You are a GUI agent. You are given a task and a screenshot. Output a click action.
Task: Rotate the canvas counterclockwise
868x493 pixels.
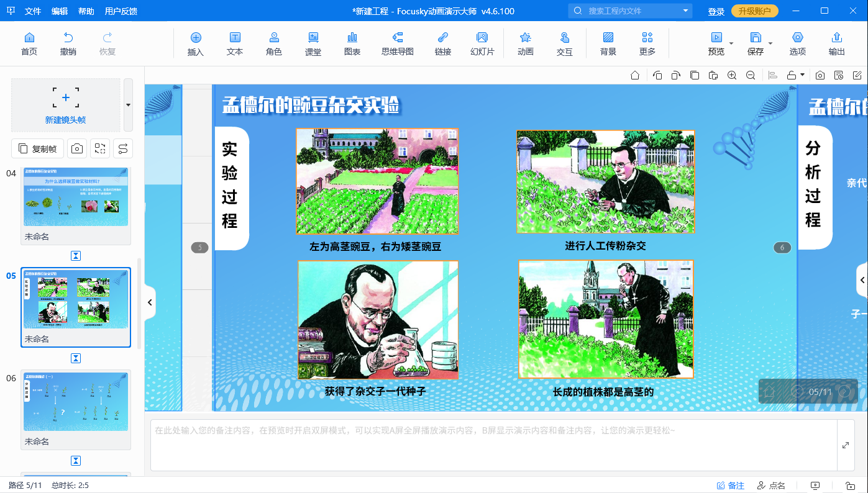click(x=657, y=75)
